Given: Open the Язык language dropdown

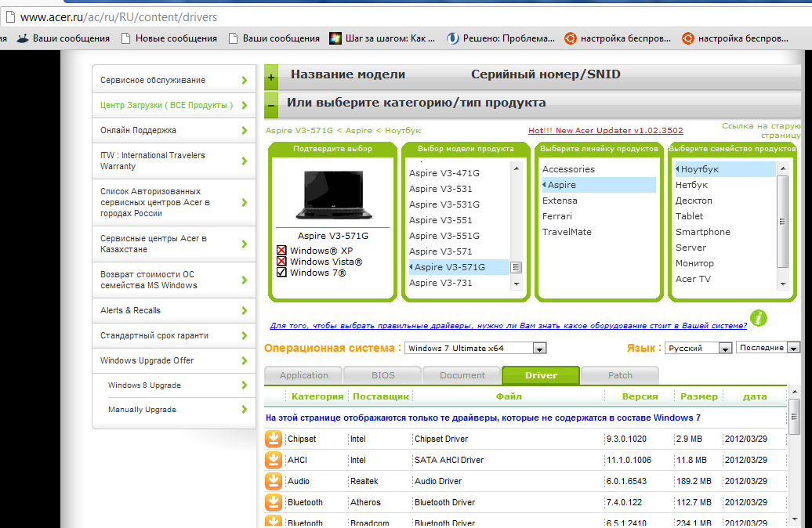Looking at the screenshot, I should tap(698, 349).
